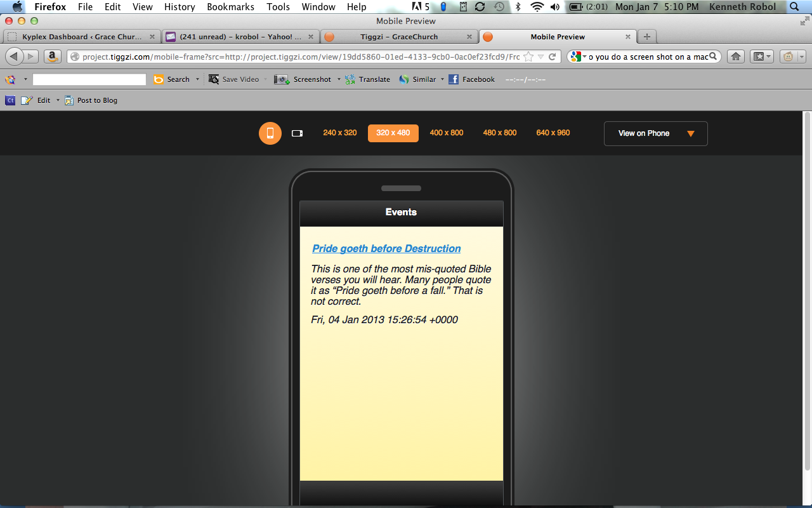Click the Screenshot camera toolbar icon
Viewport: 812px width, 508px height.
click(x=282, y=79)
